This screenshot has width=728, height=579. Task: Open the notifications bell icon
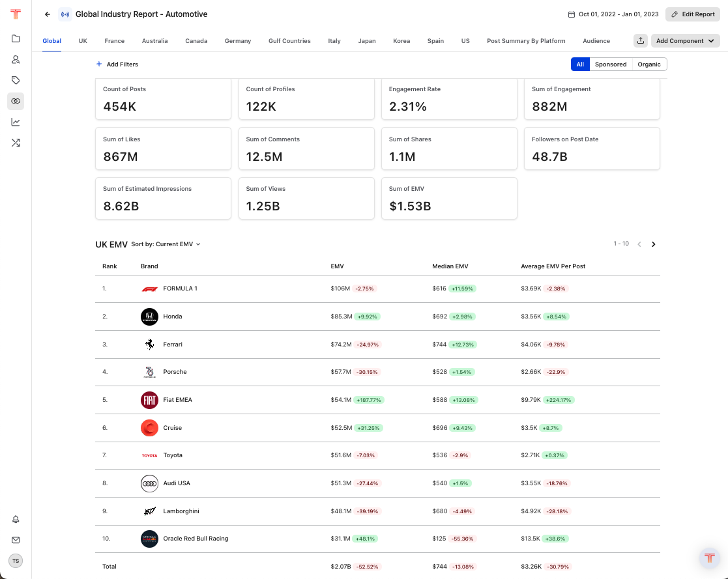16,519
